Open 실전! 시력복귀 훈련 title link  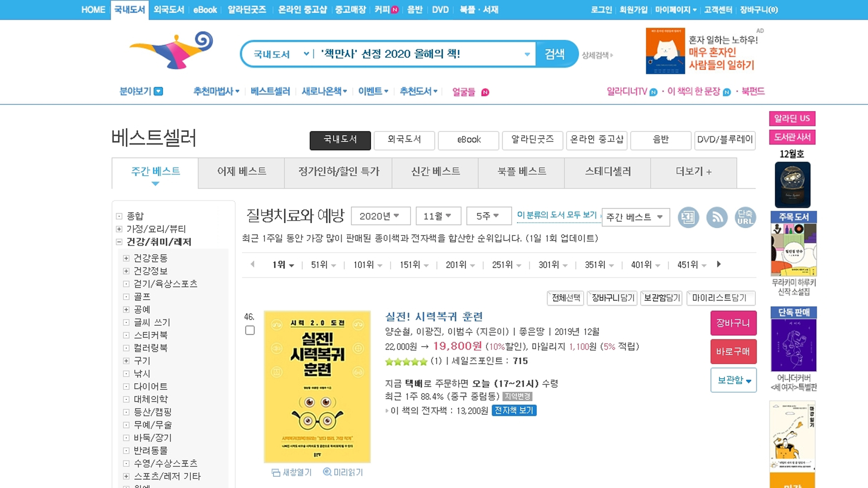click(434, 317)
